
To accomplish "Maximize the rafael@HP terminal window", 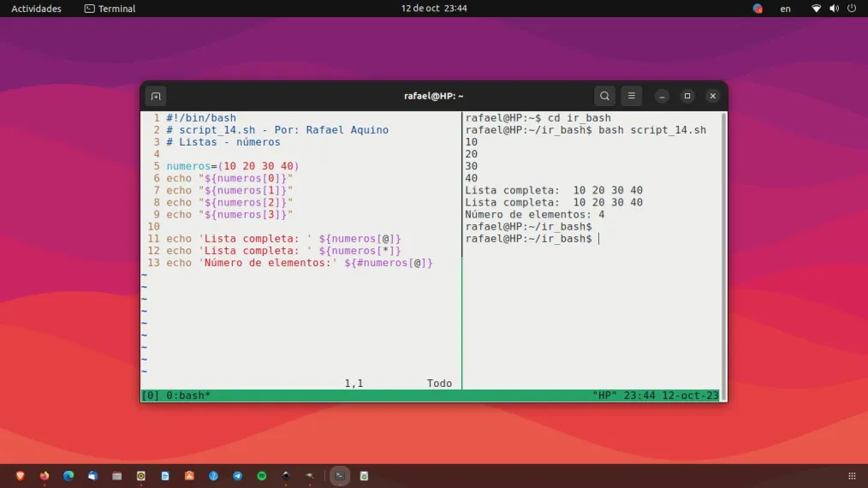I will tap(687, 96).
